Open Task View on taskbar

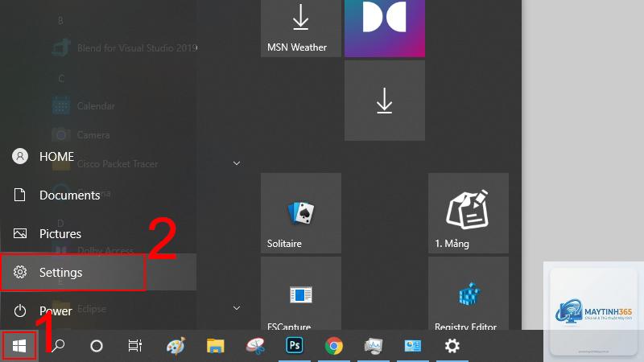point(134,346)
